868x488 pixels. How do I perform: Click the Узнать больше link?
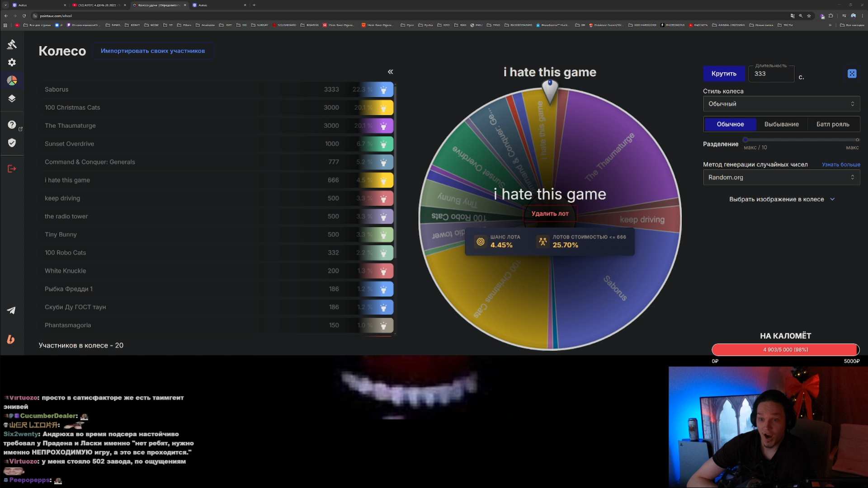point(840,164)
